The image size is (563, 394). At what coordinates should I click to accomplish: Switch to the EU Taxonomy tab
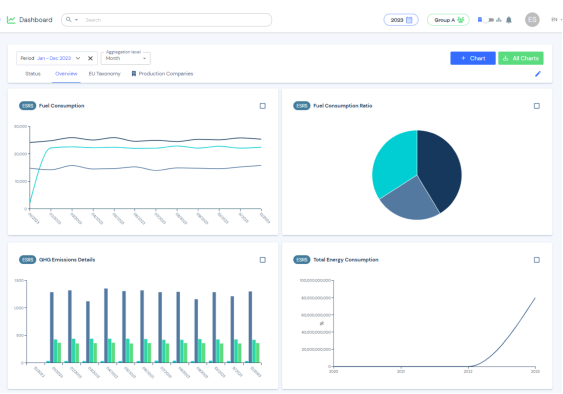104,74
